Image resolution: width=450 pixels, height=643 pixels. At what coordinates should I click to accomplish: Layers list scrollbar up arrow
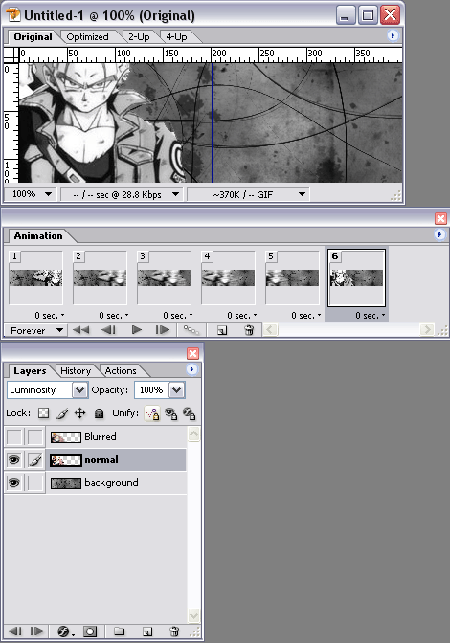point(194,434)
